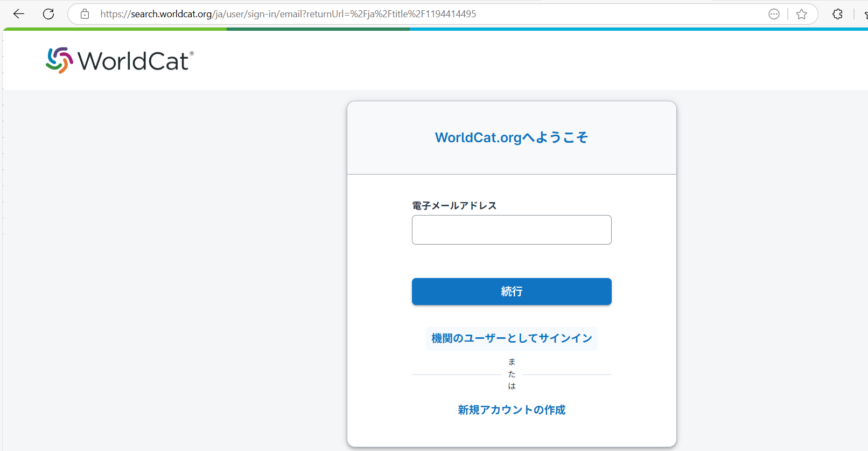Viewport: 868px width, 451px height.
Task: Click the browser back arrow
Action: click(19, 14)
